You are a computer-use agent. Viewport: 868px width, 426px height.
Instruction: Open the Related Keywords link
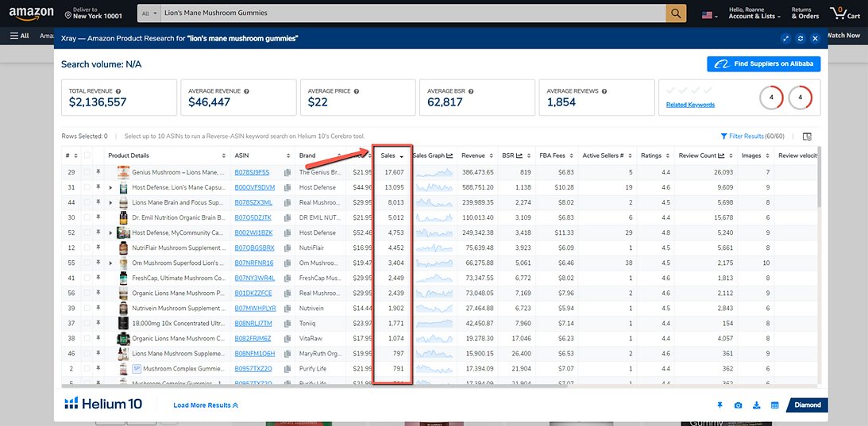pos(690,105)
